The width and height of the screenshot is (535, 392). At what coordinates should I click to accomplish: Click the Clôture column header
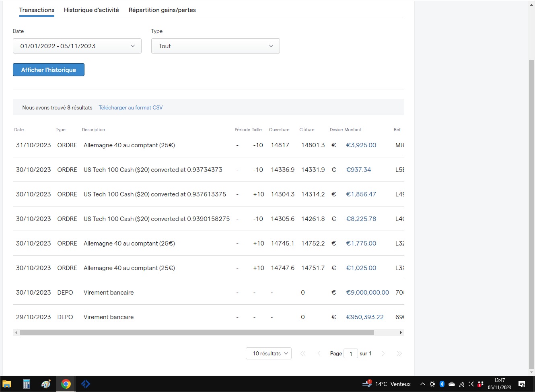(307, 130)
